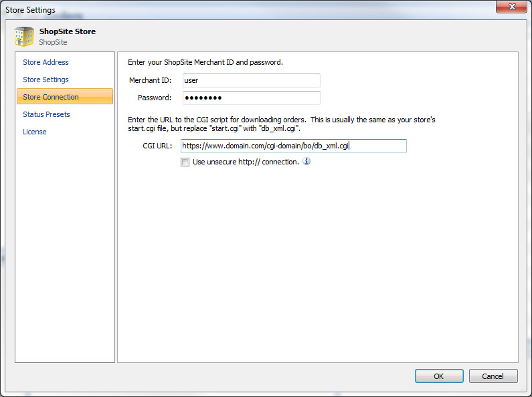Click the Cancel button
Viewport: 532px width, 397px height.
[x=493, y=376]
